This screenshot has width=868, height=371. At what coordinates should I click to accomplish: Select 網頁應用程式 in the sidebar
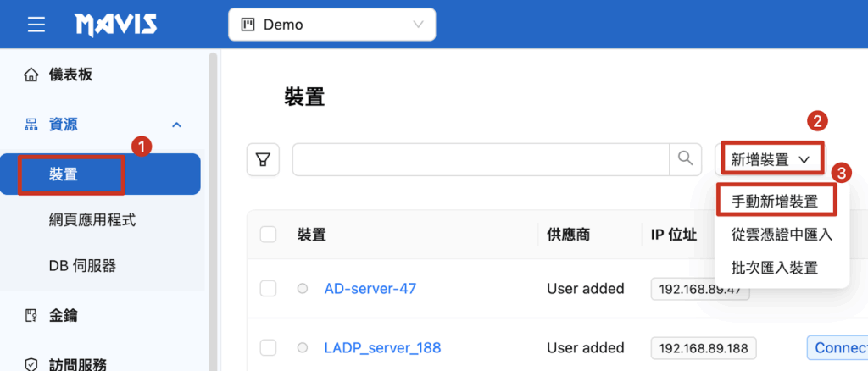[92, 220]
